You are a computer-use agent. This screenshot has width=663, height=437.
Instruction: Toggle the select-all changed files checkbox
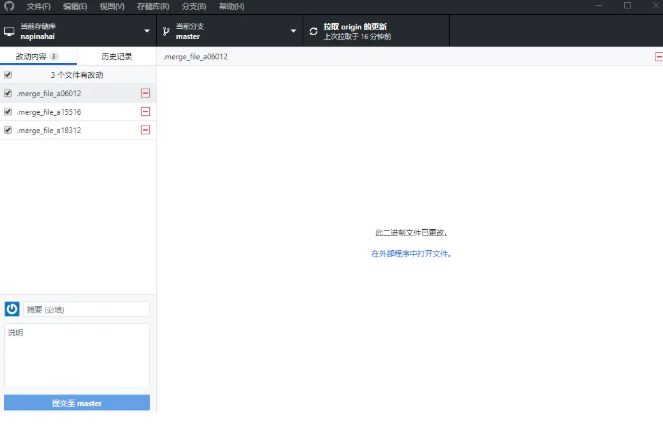8,75
